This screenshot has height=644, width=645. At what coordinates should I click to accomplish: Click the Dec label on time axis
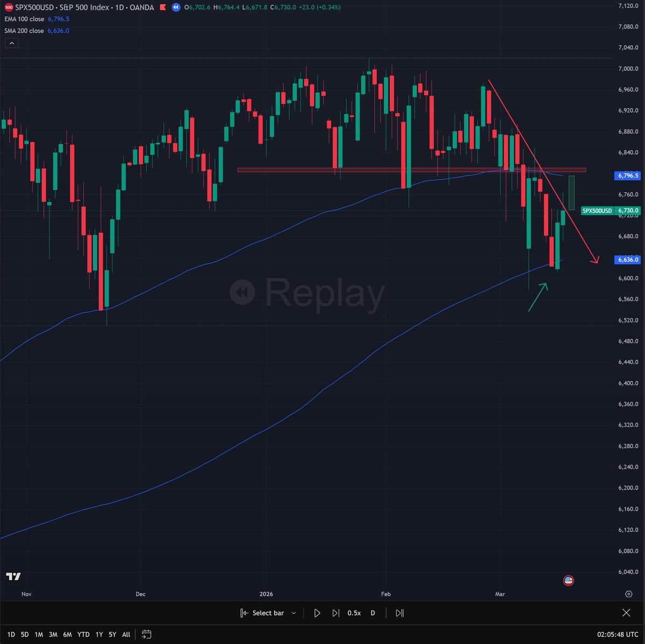click(x=140, y=594)
